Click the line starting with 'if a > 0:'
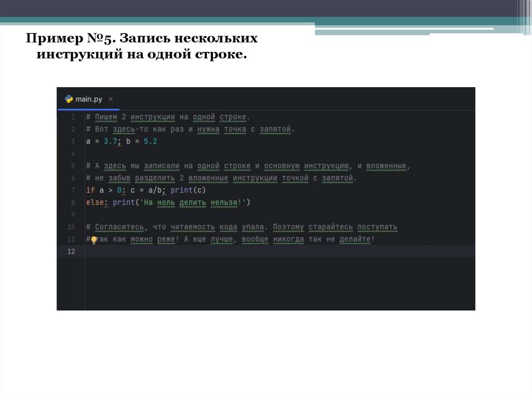Screen dimensions: 532x398 145,190
